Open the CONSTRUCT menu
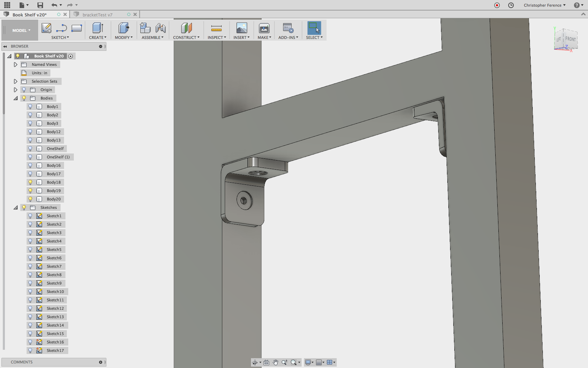The image size is (588, 368). click(186, 38)
